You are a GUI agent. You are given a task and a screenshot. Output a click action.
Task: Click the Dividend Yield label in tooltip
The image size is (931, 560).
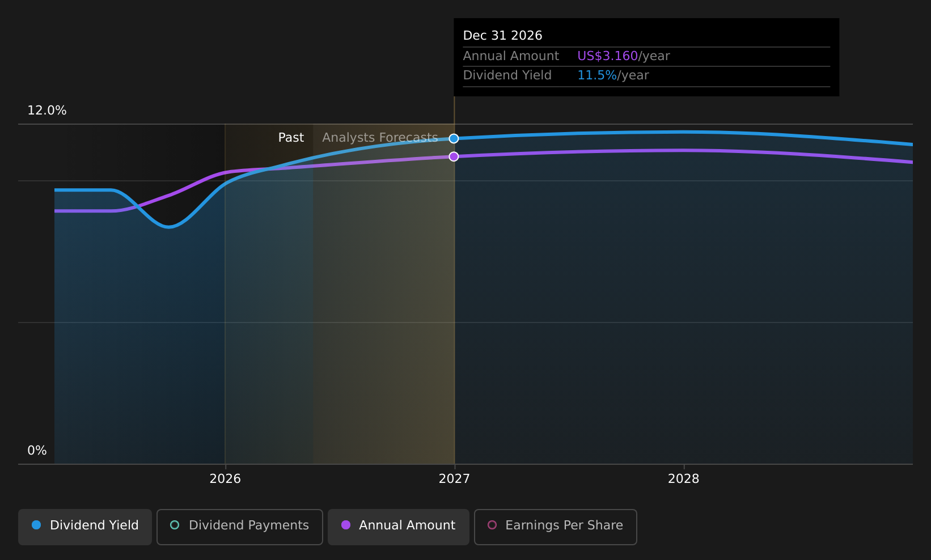507,75
